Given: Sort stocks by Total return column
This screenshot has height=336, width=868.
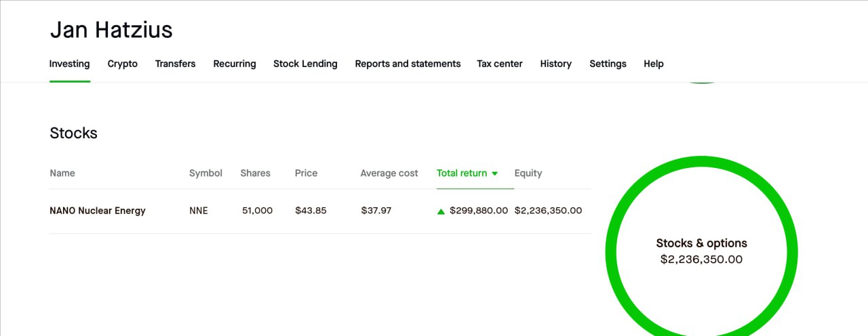Looking at the screenshot, I should (462, 173).
